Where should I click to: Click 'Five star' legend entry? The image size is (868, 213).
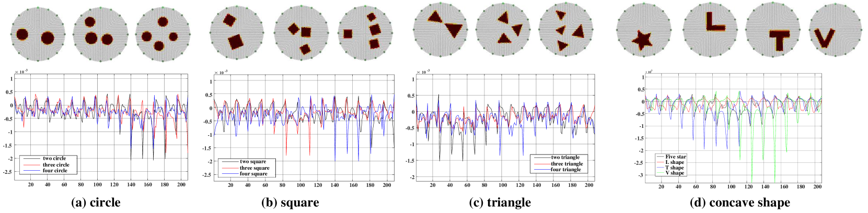tap(671, 157)
